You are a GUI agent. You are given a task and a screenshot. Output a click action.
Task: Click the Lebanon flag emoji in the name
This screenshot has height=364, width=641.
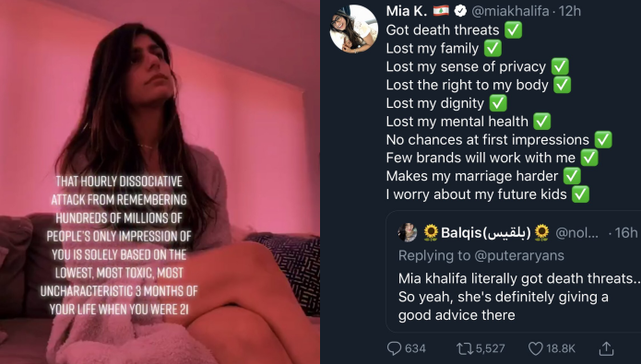tap(441, 11)
